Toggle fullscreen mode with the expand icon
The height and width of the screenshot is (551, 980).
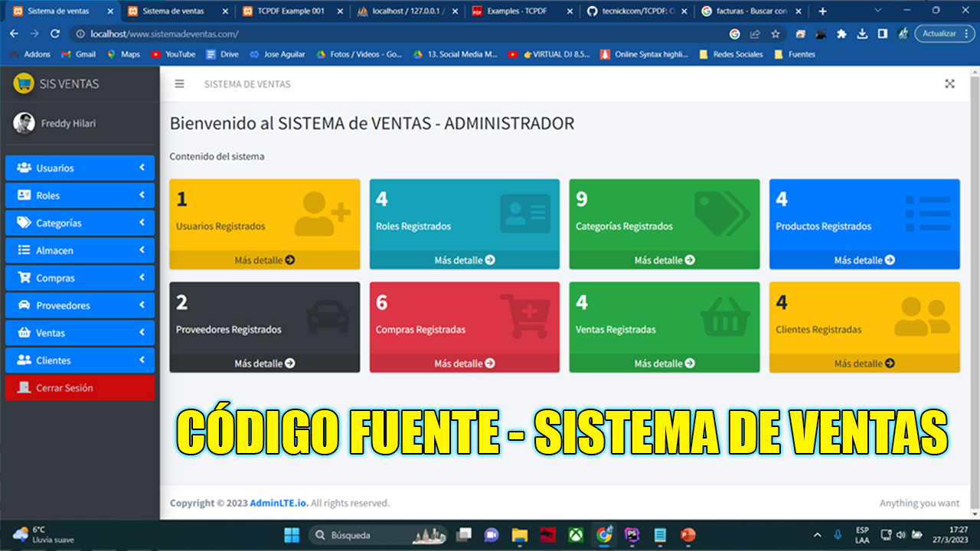coord(949,84)
